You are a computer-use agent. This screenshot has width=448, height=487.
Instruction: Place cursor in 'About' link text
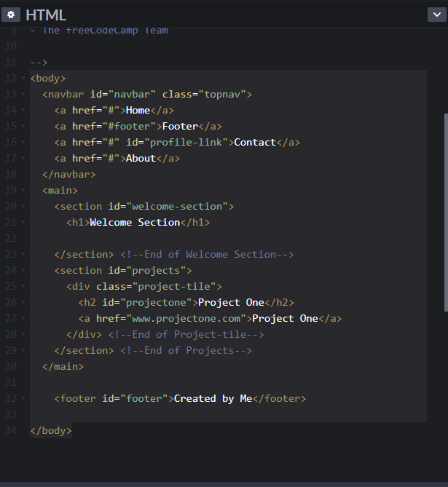[x=141, y=159]
